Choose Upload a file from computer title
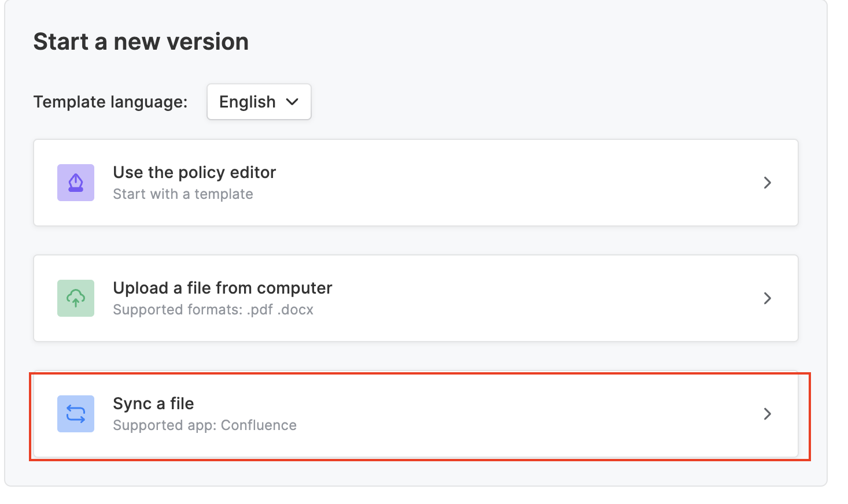848x504 pixels. pyautogui.click(x=223, y=288)
